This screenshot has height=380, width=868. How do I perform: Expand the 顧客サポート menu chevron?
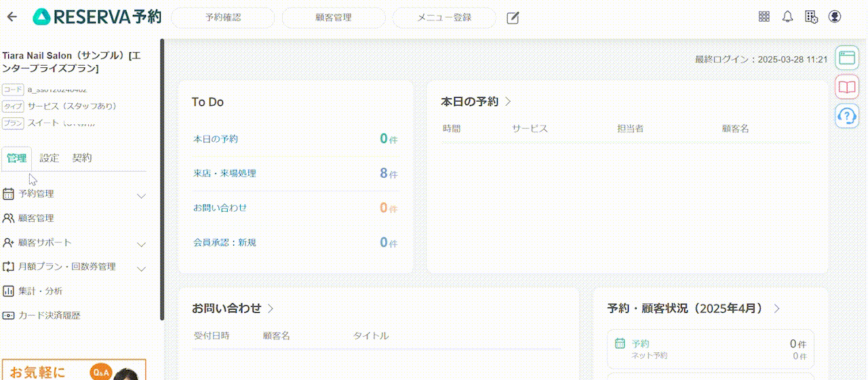pos(142,244)
